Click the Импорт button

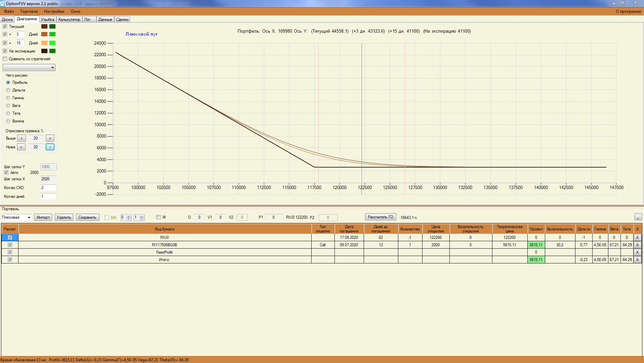43,217
